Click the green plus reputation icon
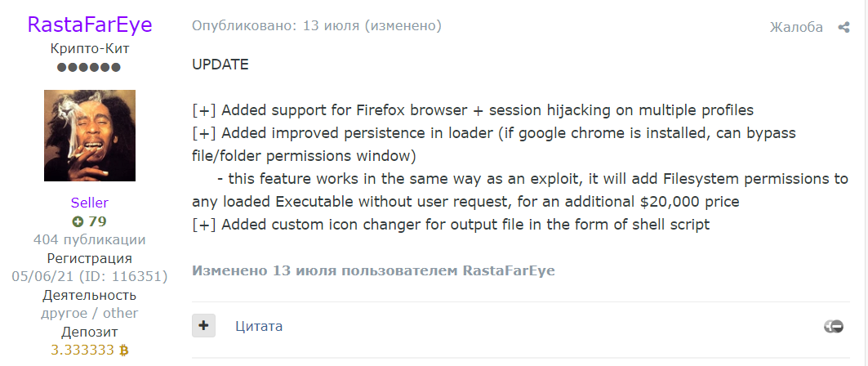Image resolution: width=868 pixels, height=366 pixels. pos(78,221)
